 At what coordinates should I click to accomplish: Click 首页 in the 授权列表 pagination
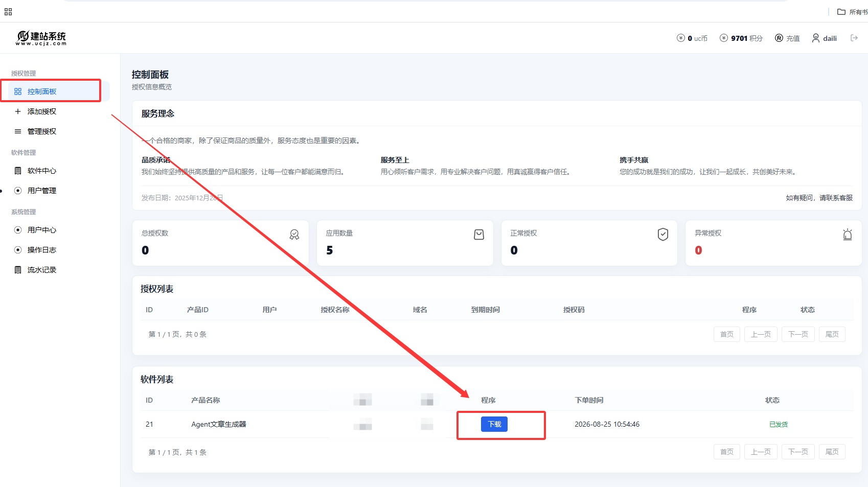click(x=727, y=334)
